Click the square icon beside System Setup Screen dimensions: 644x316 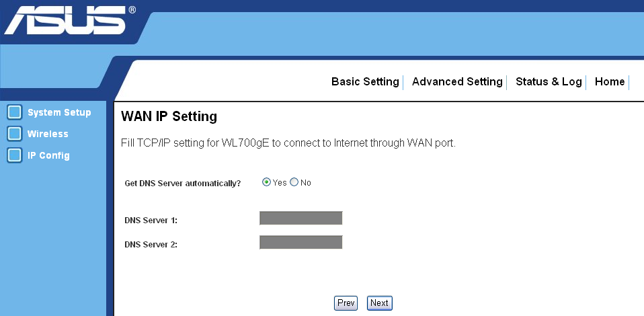(x=14, y=112)
